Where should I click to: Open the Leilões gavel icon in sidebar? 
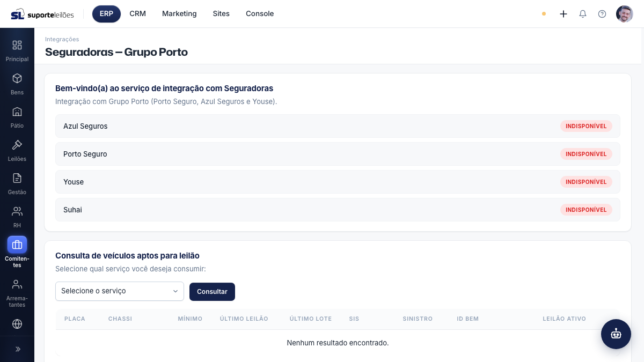(17, 145)
